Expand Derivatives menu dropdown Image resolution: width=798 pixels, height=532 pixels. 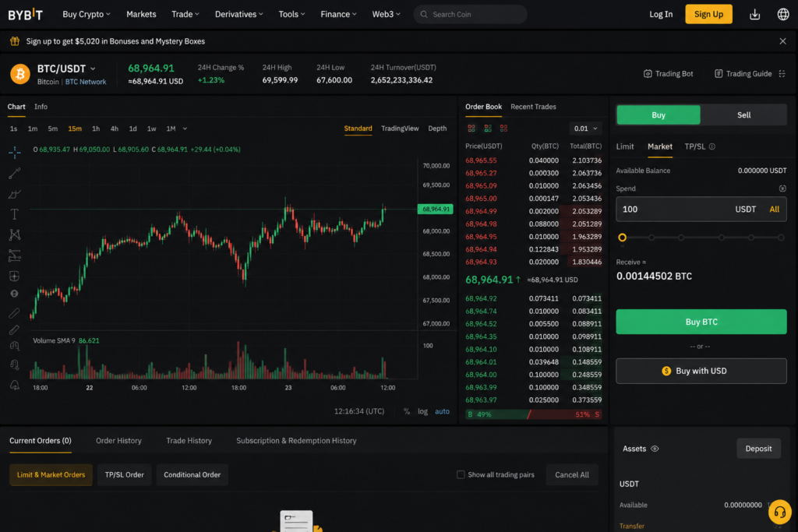[x=238, y=14]
